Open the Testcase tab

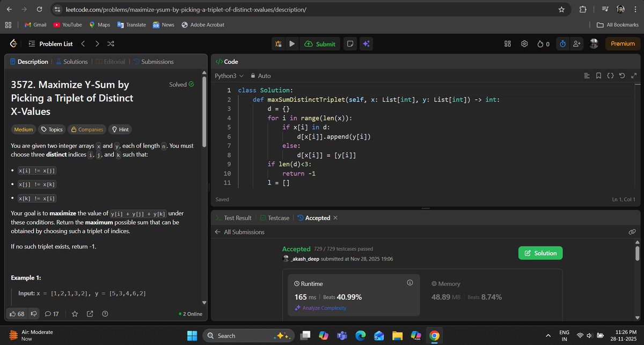click(x=274, y=218)
